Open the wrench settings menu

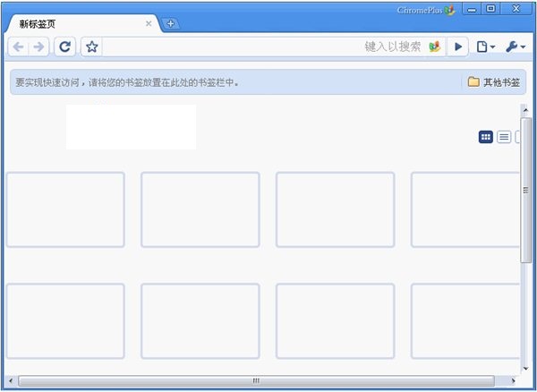click(x=516, y=47)
